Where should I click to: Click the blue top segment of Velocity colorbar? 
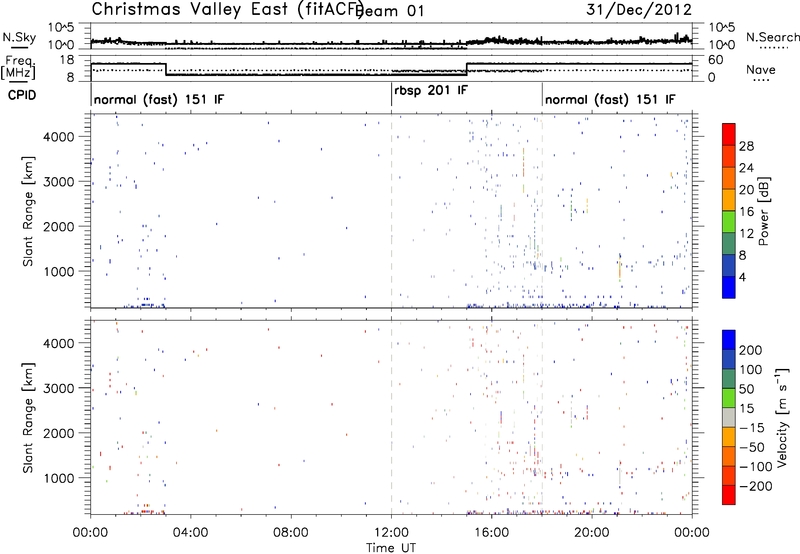pyautogui.click(x=729, y=340)
